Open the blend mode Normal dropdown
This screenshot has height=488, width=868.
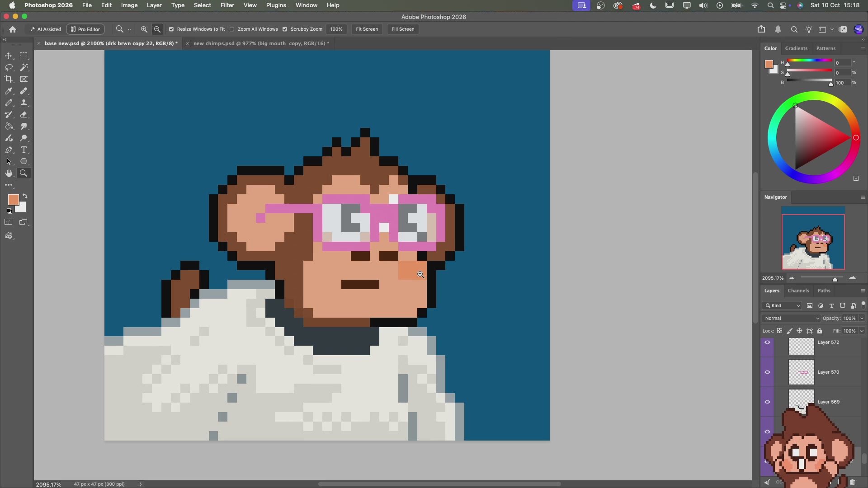click(x=791, y=318)
